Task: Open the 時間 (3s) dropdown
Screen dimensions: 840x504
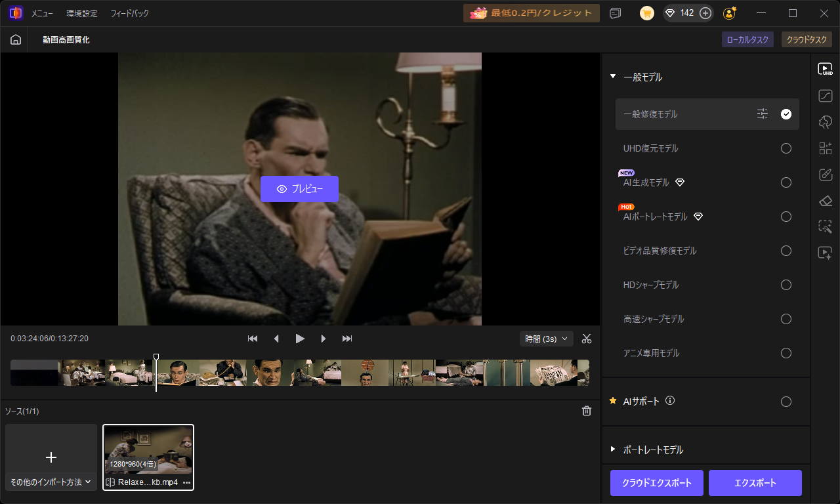Action: [x=547, y=339]
